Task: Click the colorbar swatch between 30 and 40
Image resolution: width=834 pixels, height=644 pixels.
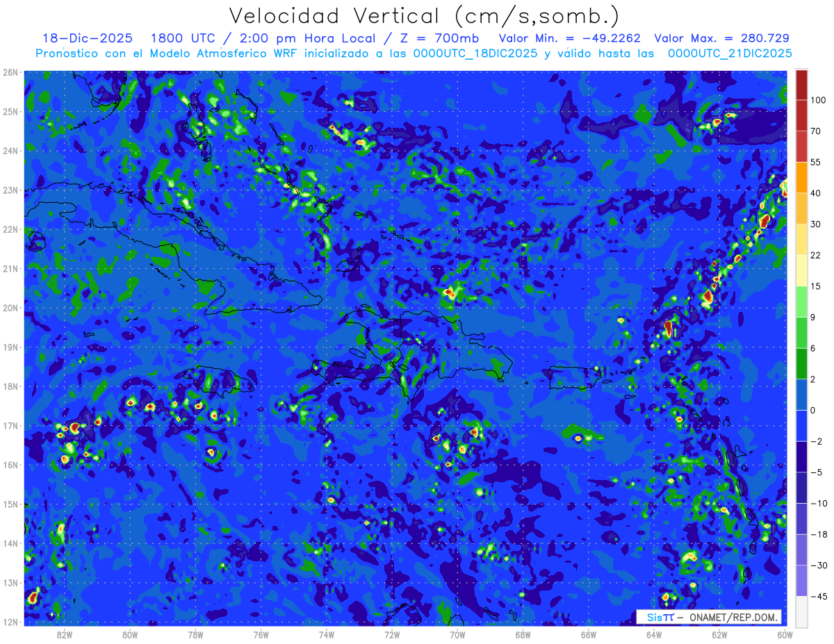Action: tap(801, 208)
